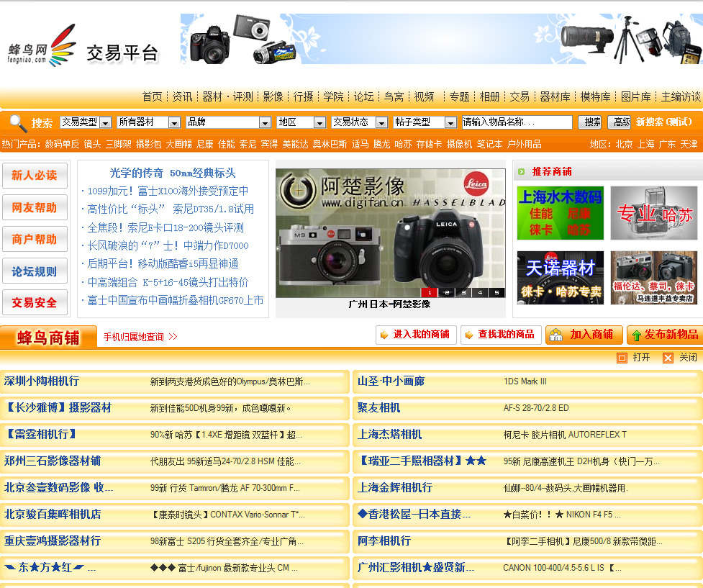The image size is (703, 588).
Task: Open the 相册 navigation item
Action: 489,96
